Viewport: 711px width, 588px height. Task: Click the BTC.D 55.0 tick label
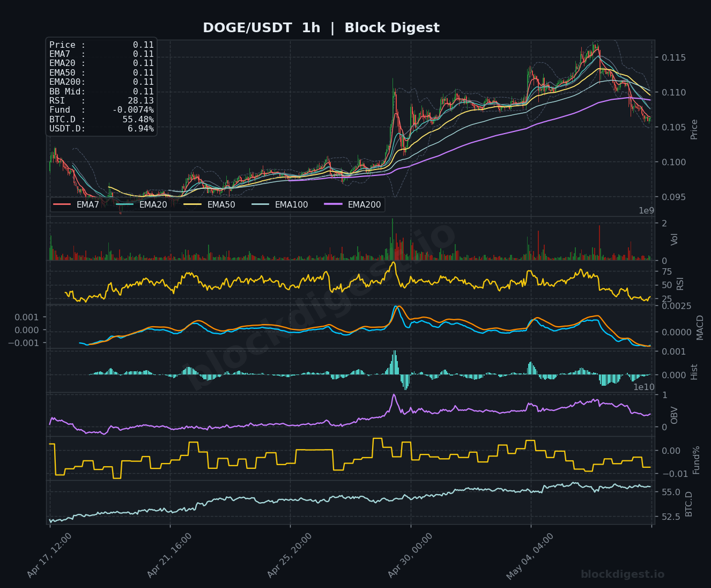671,492
